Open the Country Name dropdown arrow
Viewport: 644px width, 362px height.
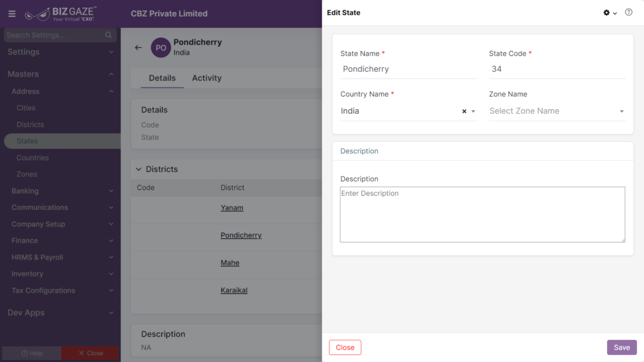click(x=473, y=111)
